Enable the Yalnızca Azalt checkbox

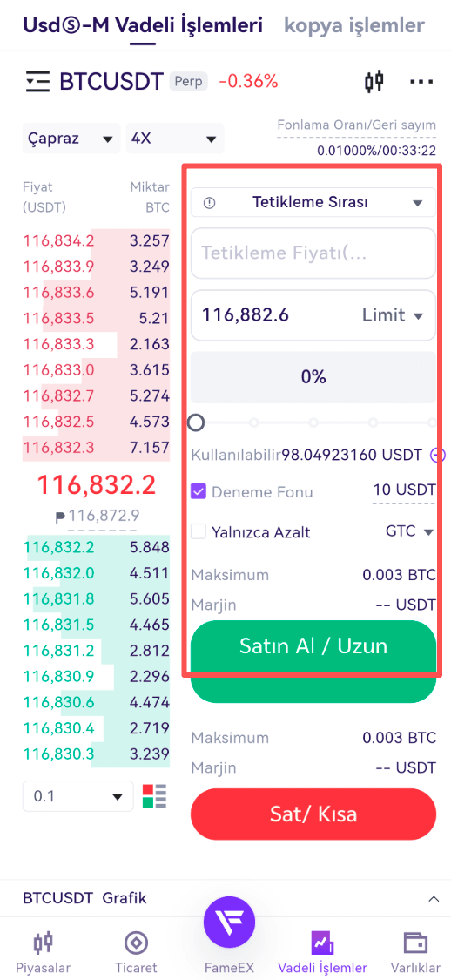pos(199,532)
